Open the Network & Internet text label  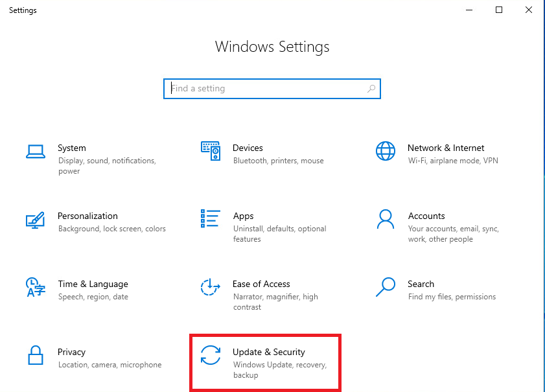(446, 148)
